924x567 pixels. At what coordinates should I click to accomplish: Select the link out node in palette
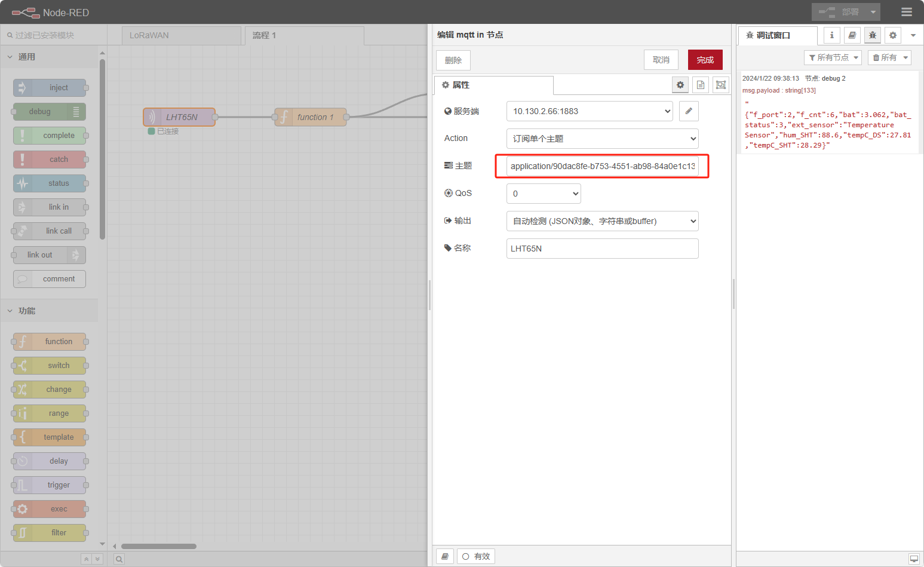(x=50, y=255)
